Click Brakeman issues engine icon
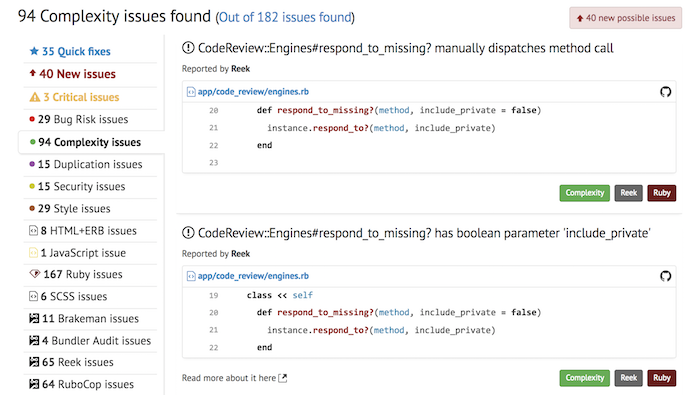Screen dimensions: 700x395 click(x=34, y=318)
